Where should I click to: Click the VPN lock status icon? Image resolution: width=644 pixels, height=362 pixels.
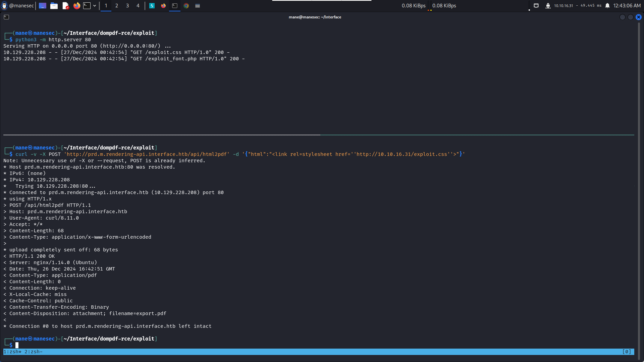tap(548, 6)
